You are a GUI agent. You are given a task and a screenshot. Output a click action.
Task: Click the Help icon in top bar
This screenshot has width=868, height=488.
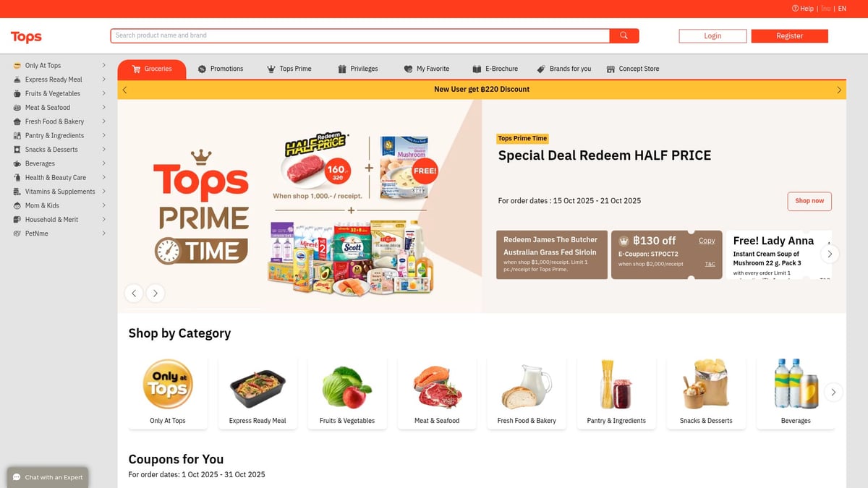tap(795, 9)
